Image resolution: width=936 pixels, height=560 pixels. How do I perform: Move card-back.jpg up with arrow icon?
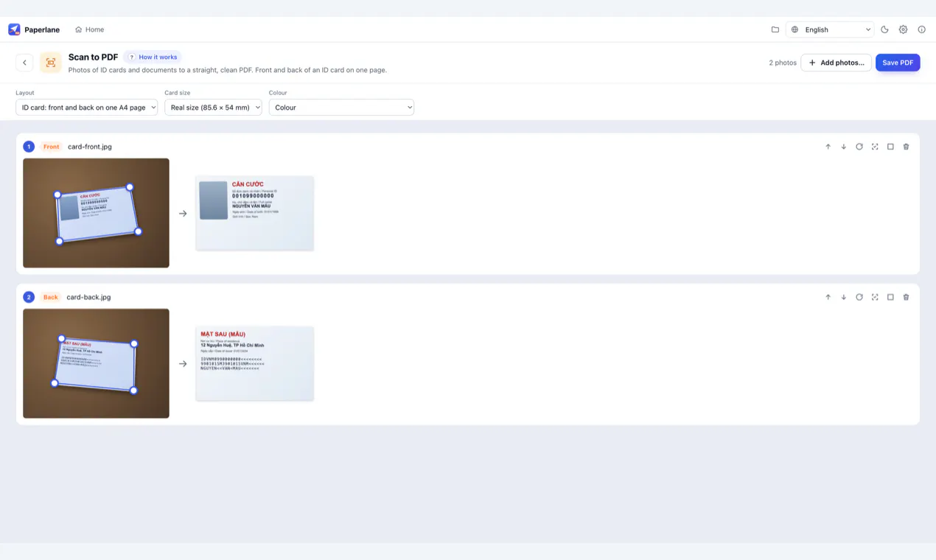click(x=828, y=297)
